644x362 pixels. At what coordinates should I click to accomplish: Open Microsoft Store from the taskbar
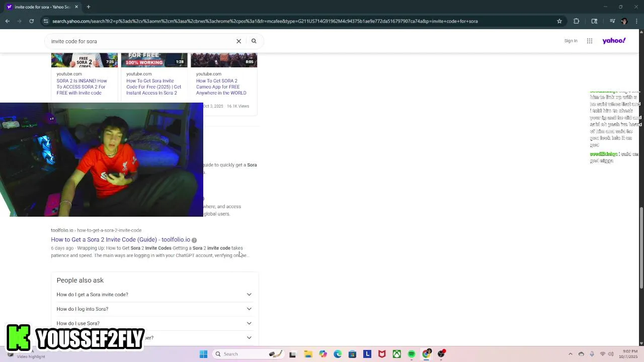[x=352, y=354]
